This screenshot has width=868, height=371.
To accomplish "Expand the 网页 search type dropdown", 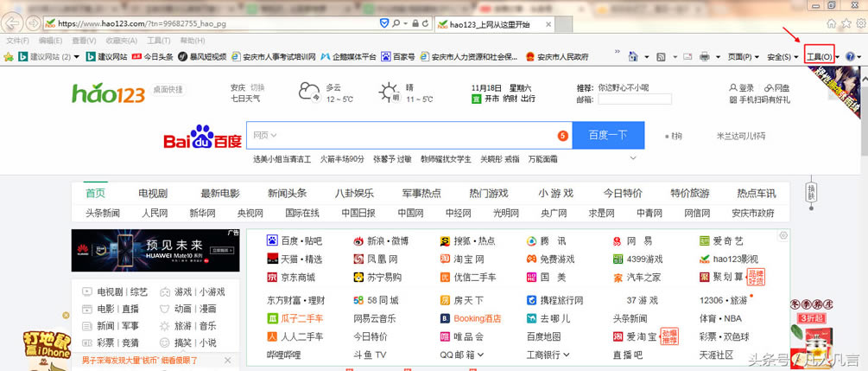I will pos(265,136).
